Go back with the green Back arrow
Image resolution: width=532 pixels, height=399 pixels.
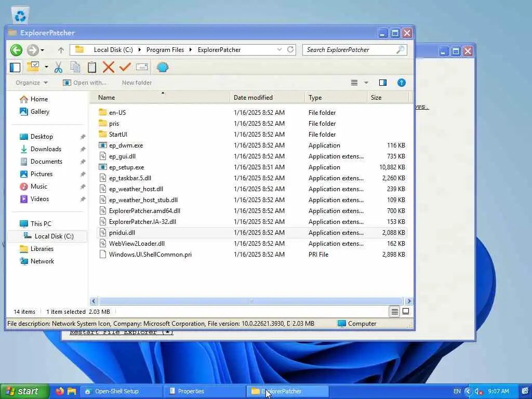[x=16, y=50]
